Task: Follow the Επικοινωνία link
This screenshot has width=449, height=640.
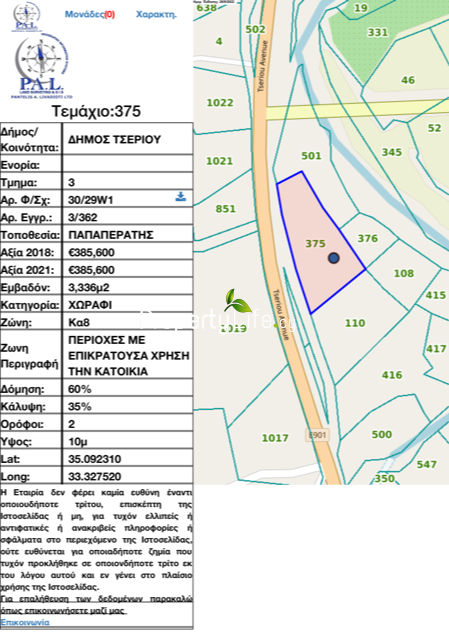Action: [x=25, y=622]
